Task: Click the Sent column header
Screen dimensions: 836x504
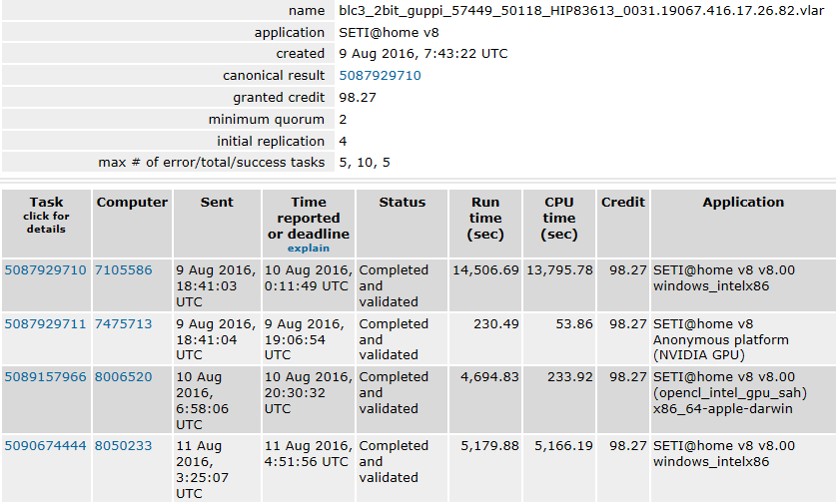Action: point(217,203)
